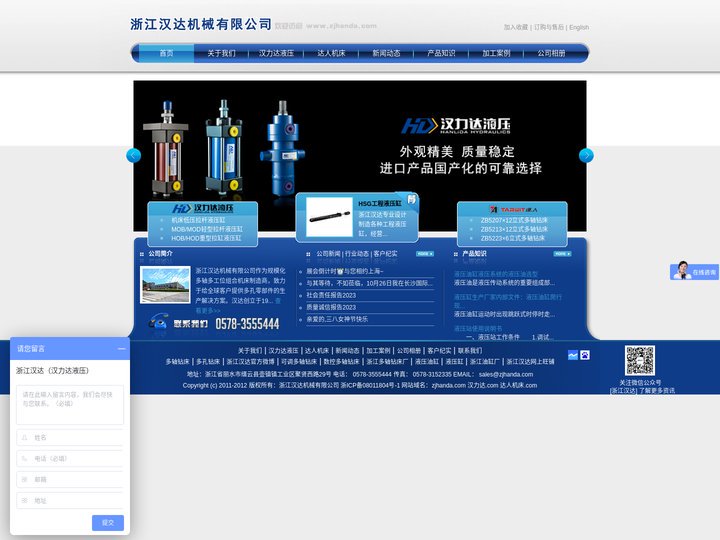
Task: Open the 亲爱的,三八女神节快乐 news item
Action: pos(337,319)
